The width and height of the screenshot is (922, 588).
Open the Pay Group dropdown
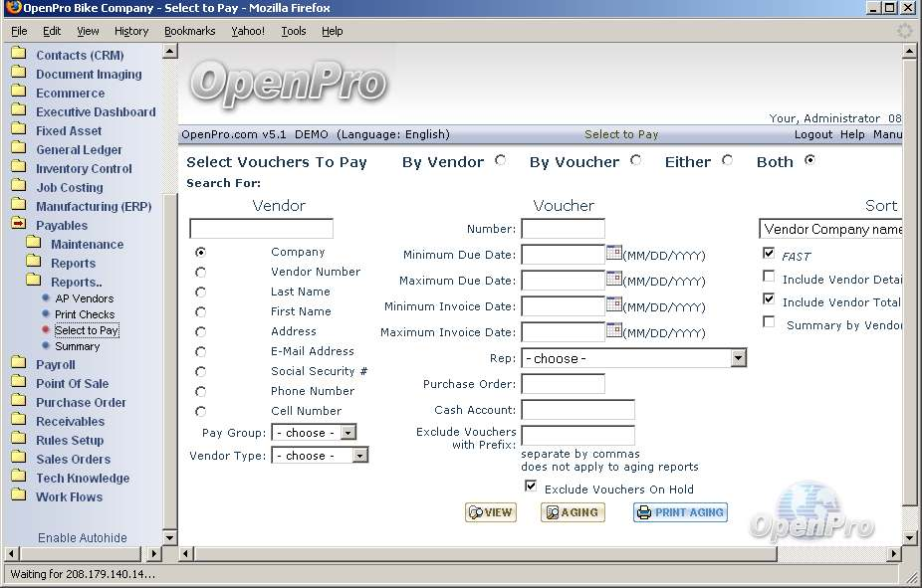click(314, 433)
